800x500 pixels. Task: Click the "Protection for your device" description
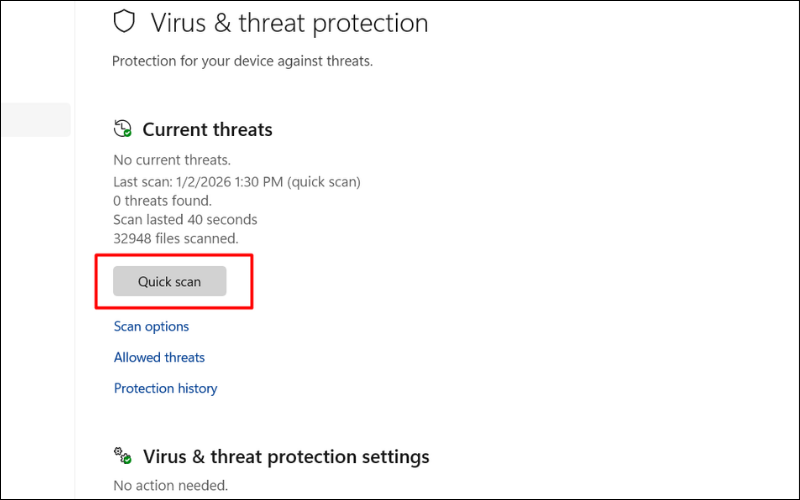[x=242, y=61]
